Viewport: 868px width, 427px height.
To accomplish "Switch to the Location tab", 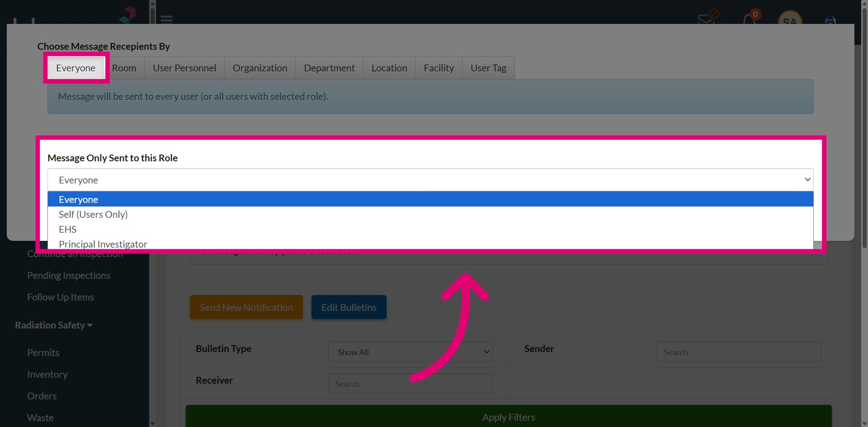I will click(x=389, y=68).
